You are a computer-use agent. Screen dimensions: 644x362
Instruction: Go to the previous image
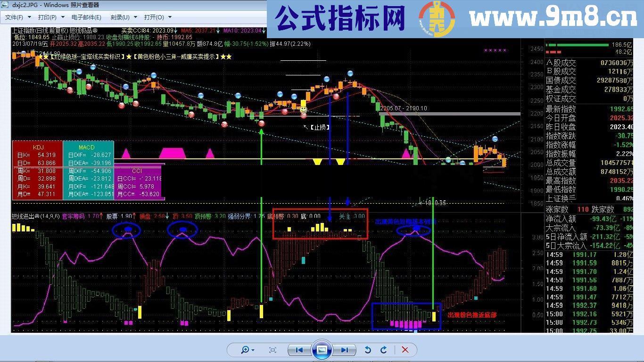tap(298, 350)
